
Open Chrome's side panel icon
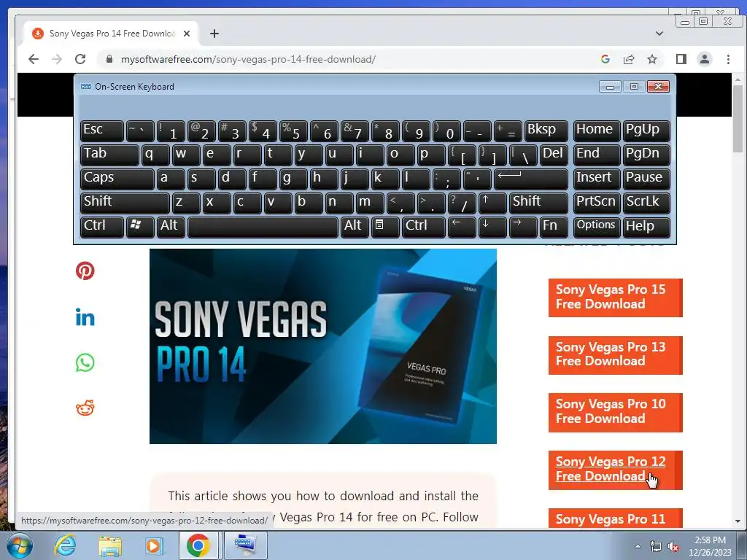[681, 59]
